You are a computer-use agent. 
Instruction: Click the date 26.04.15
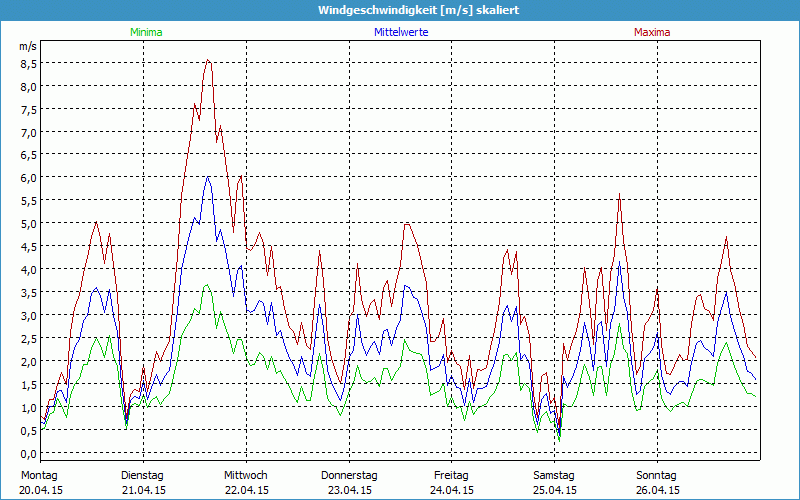[x=657, y=490]
